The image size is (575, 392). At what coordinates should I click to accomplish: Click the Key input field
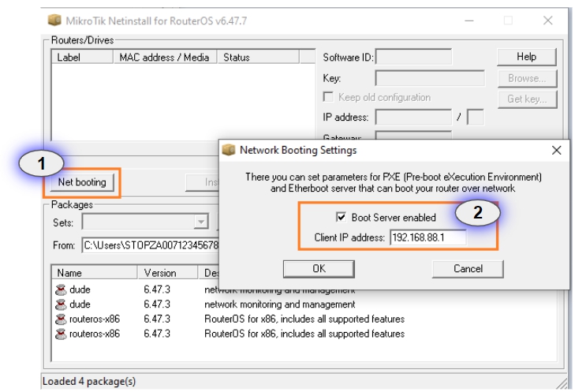[430, 78]
